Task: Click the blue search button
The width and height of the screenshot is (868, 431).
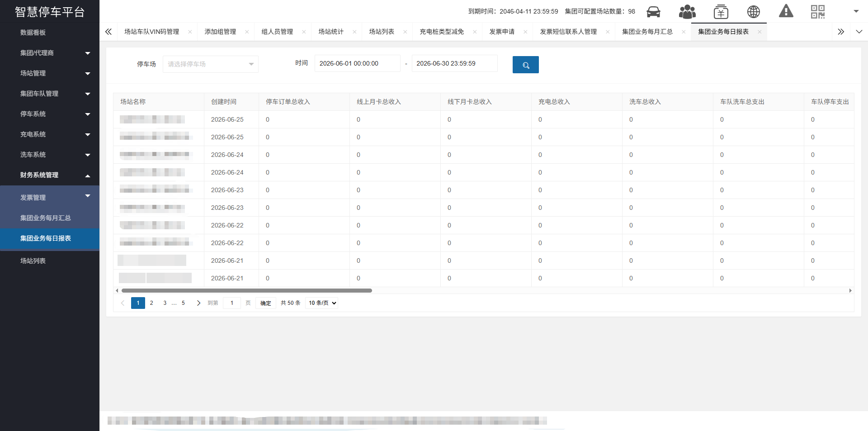Action: 525,65
